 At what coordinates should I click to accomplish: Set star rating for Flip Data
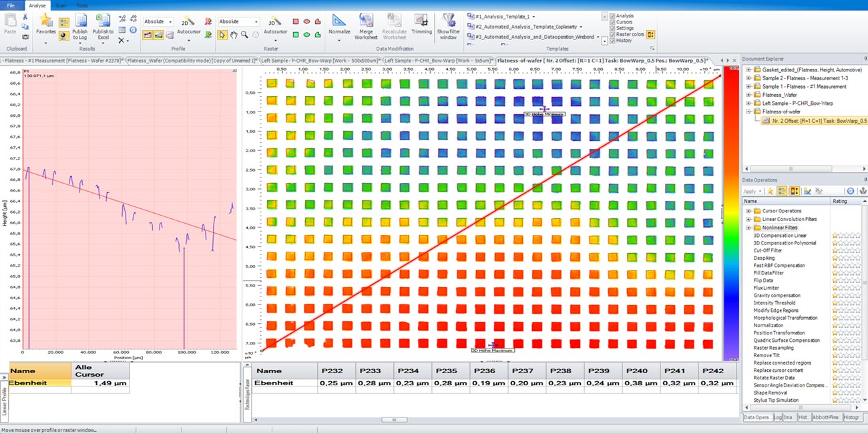point(847,280)
